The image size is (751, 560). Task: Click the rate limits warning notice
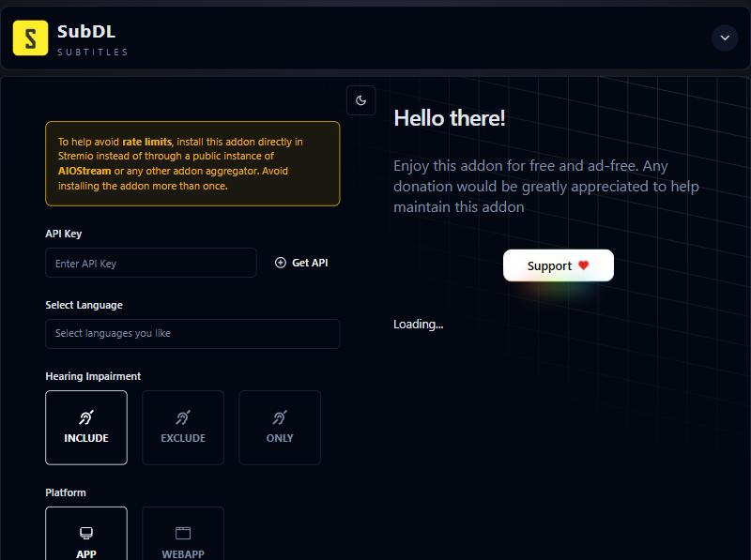[192, 164]
